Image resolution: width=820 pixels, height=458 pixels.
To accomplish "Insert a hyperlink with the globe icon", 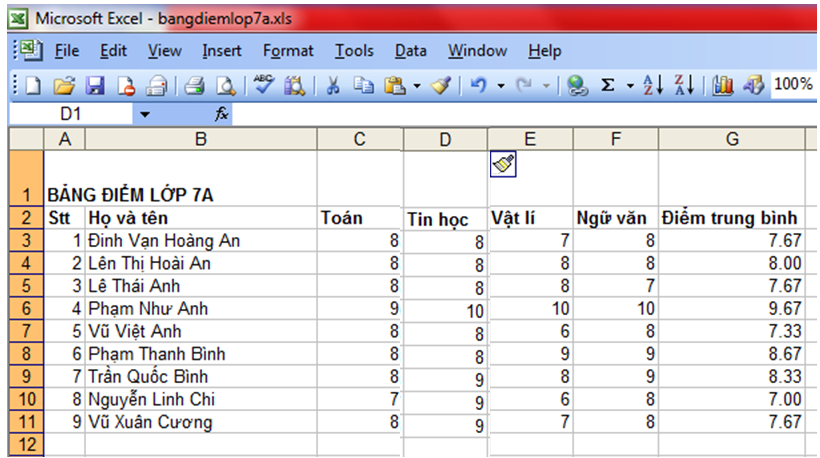I will [577, 85].
